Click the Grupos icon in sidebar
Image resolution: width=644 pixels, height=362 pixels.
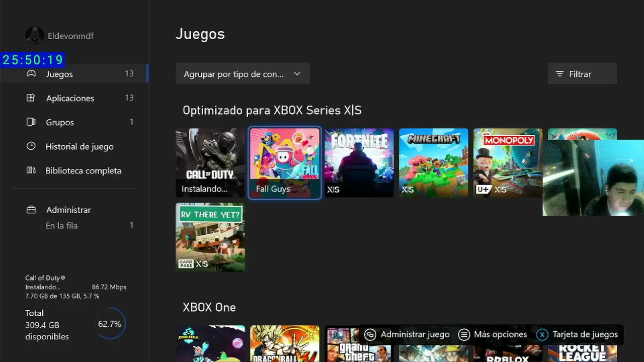point(31,122)
